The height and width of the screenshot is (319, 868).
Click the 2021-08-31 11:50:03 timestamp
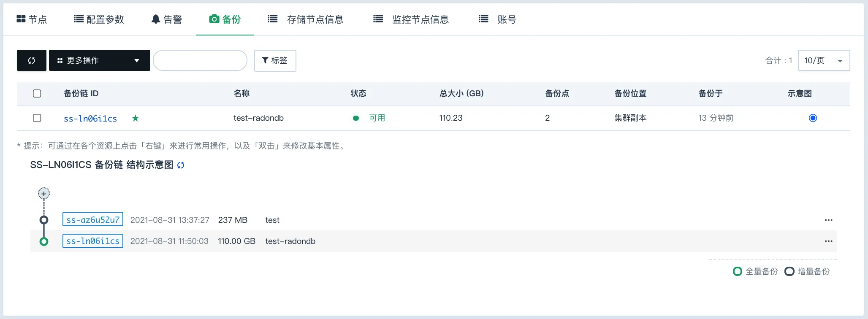(x=169, y=241)
